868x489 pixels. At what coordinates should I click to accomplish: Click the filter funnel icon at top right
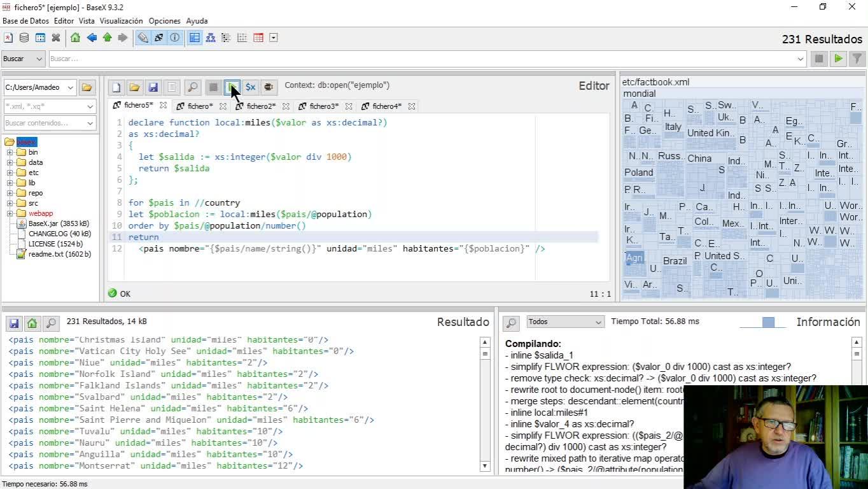(x=857, y=59)
